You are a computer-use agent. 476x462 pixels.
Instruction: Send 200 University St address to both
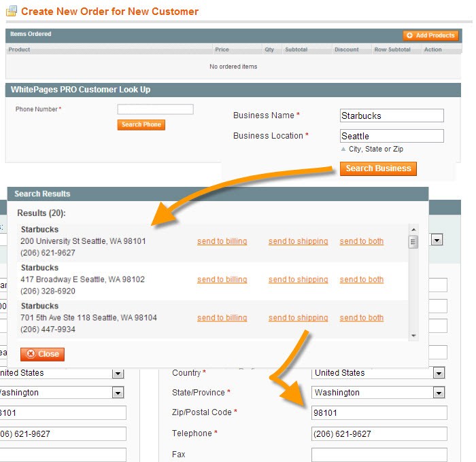[362, 241]
